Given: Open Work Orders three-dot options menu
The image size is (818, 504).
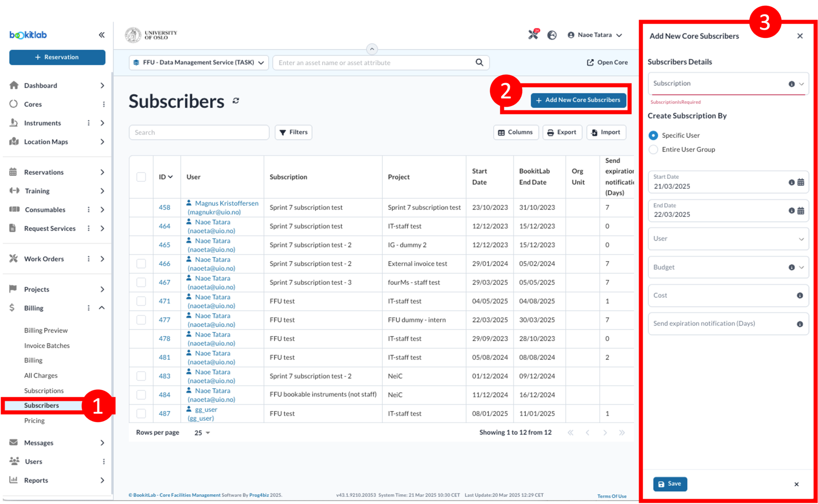Looking at the screenshot, I should click(x=89, y=259).
